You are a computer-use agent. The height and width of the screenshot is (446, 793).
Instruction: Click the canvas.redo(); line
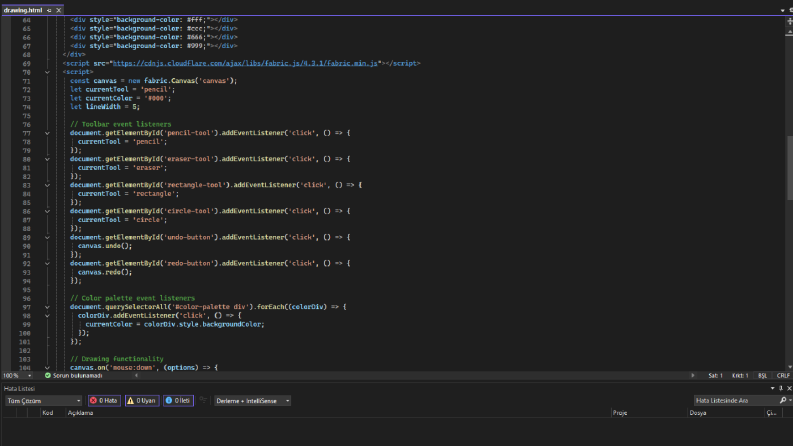(105, 272)
